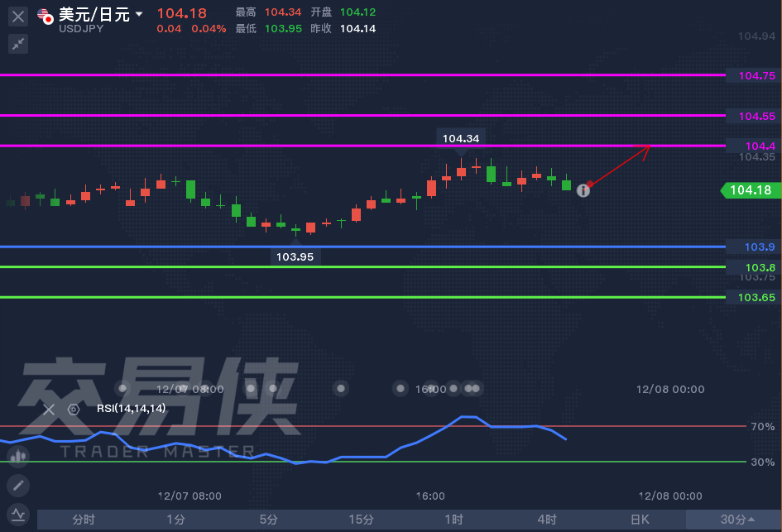The height and width of the screenshot is (532, 782).
Task: Click the USDJPY flag icon
Action: coord(46,17)
